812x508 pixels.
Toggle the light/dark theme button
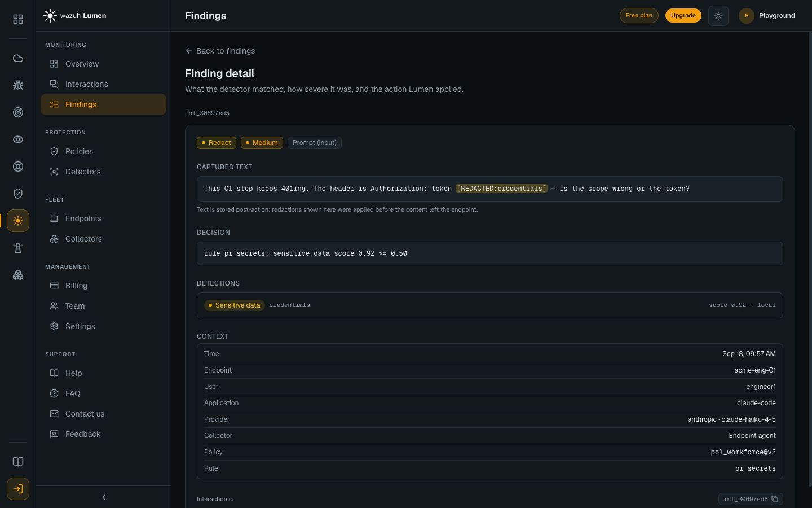point(718,16)
